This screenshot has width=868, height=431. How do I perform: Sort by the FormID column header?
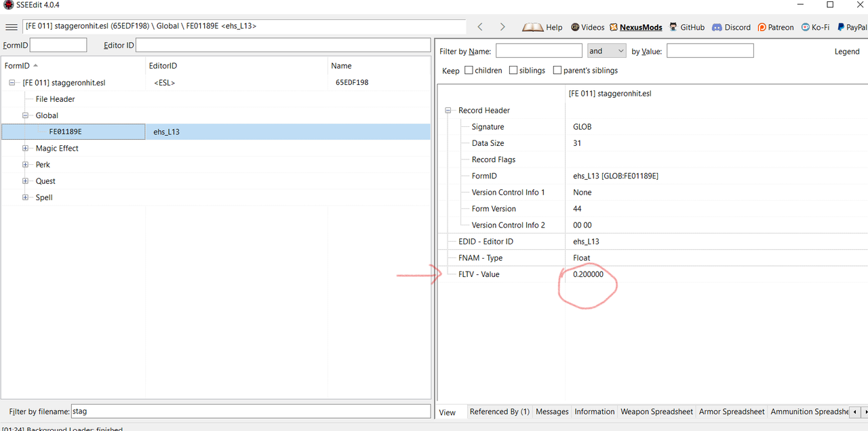73,66
